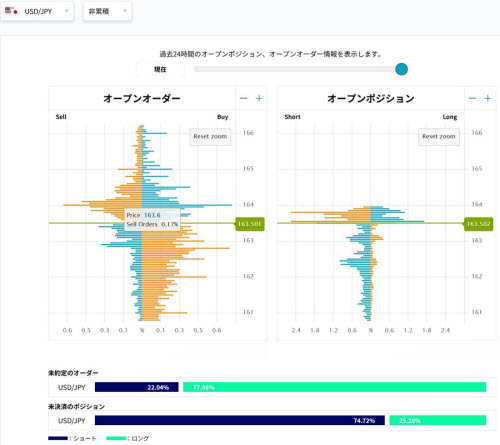Screen dimensions: 500x445
Task: Open the 非累積 display mode dropdown
Action: [107, 11]
